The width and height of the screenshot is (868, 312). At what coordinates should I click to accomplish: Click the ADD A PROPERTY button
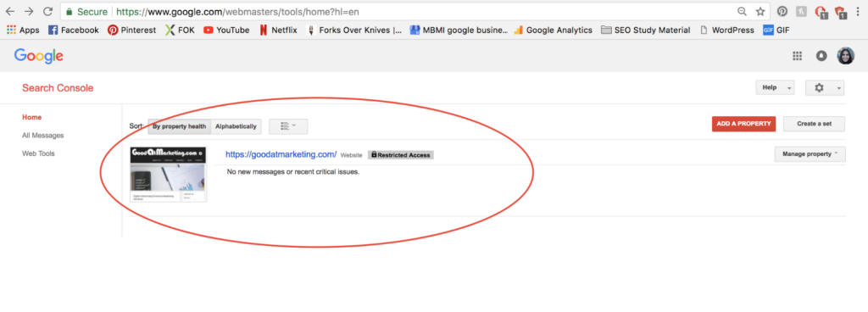click(743, 124)
